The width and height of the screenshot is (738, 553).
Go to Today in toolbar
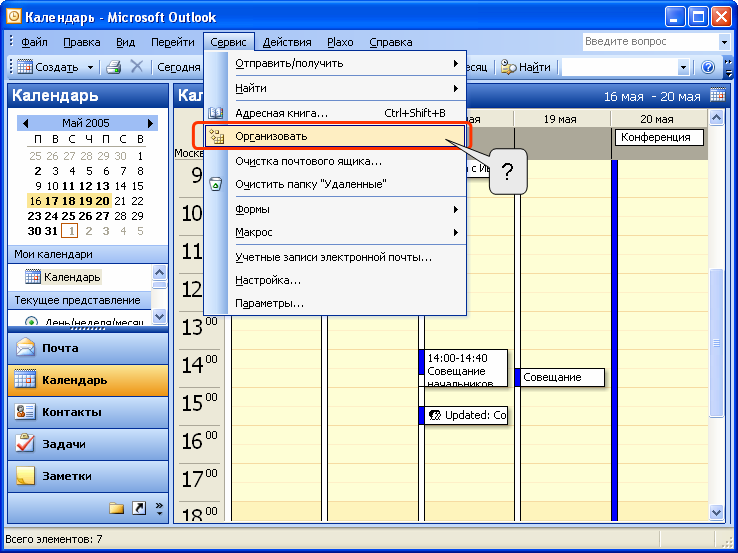click(x=178, y=67)
